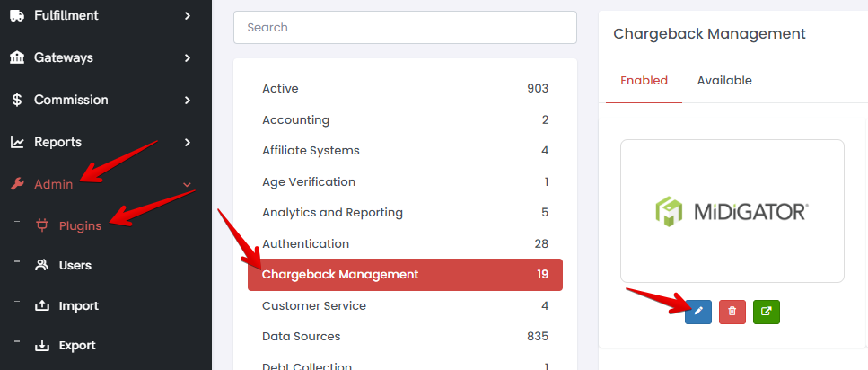This screenshot has height=370, width=868.
Task: Open Plugins in the sidebar
Action: click(80, 225)
